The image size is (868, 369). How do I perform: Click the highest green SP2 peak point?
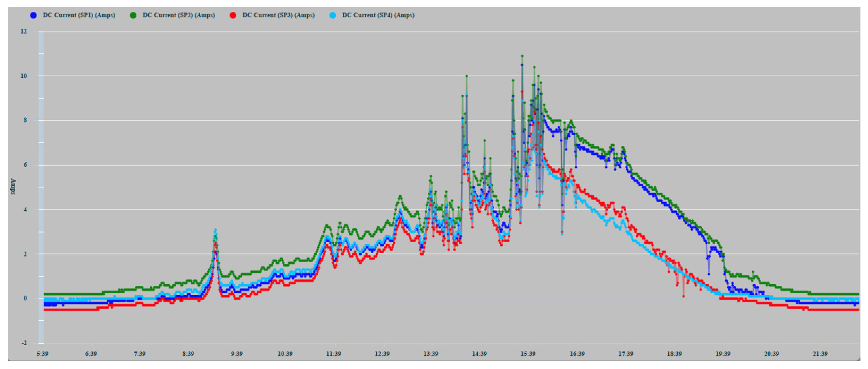coord(522,56)
